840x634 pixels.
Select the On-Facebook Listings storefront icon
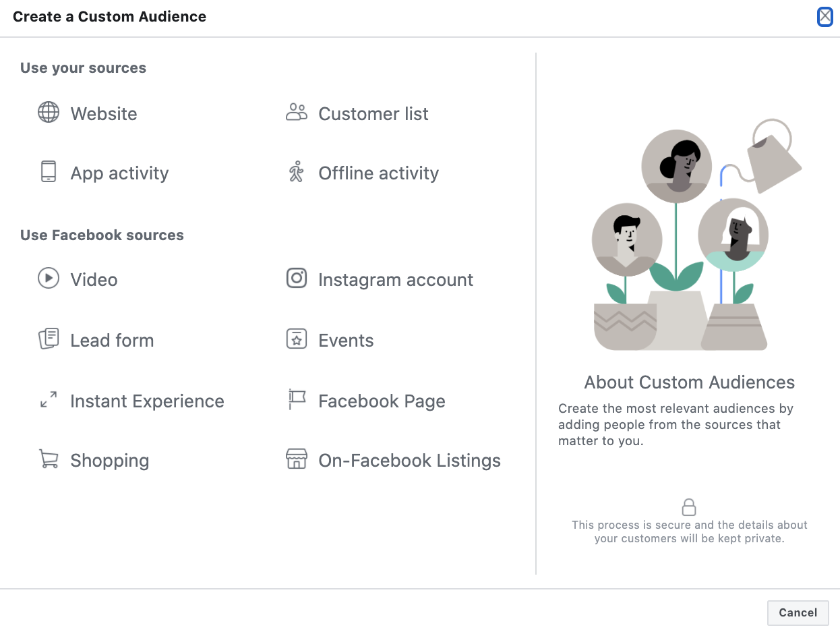(x=296, y=460)
